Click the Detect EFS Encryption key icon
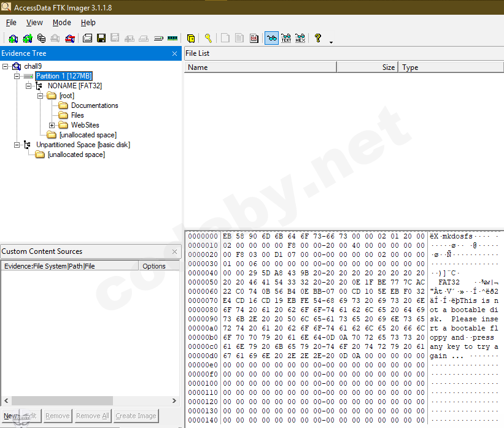Screen dimensions: 504x428 tap(208, 38)
